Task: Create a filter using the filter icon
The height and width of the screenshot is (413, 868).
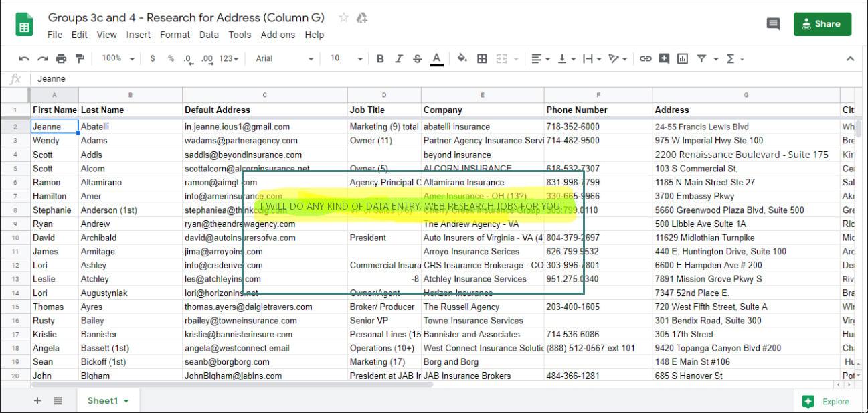Action: [702, 58]
